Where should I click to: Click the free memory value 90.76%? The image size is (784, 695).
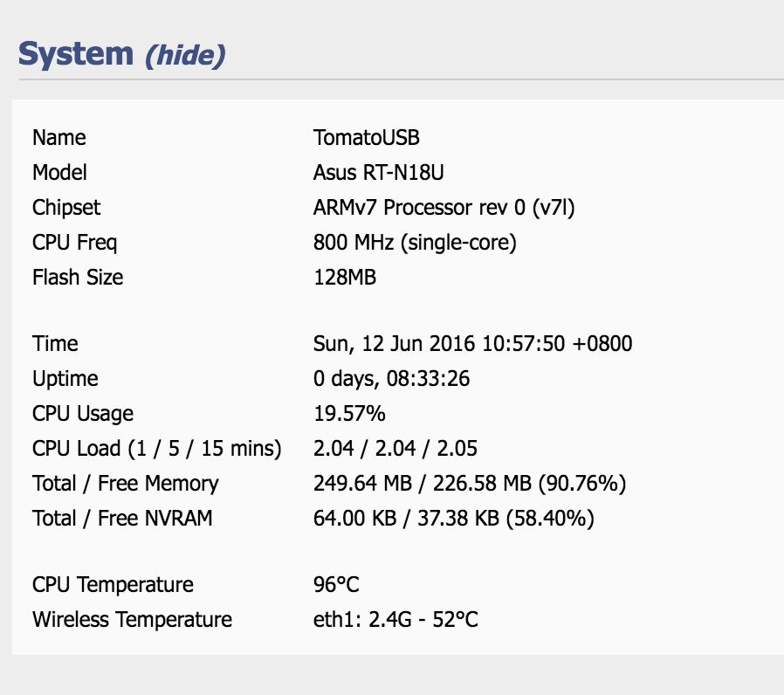coord(470,484)
